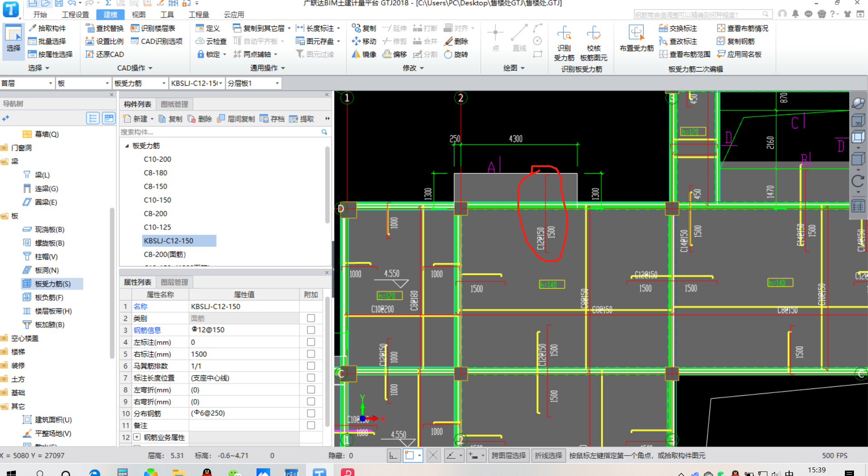The width and height of the screenshot is (868, 476).
Task: Select the 偏移 offset tool
Action: pyautogui.click(x=395, y=54)
